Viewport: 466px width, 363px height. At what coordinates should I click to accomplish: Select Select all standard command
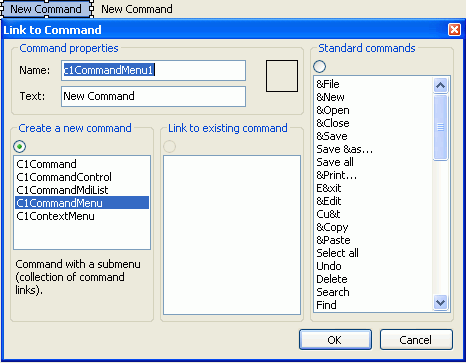[x=373, y=253]
